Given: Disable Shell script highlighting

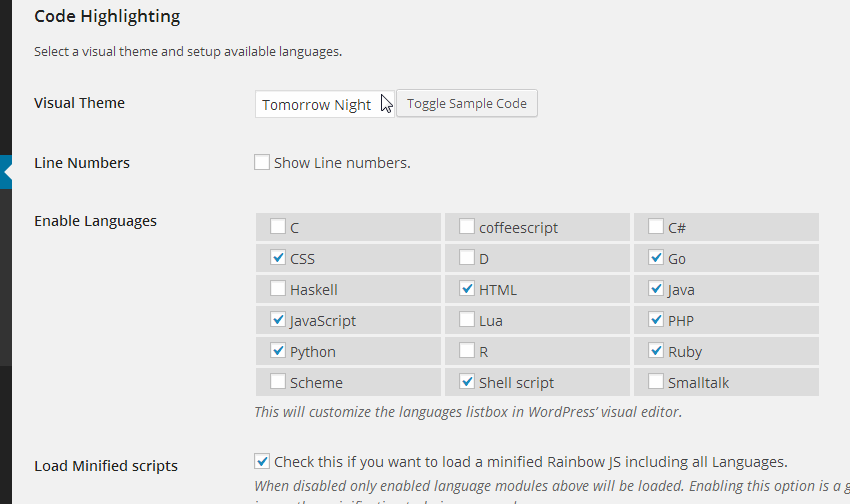Looking at the screenshot, I should [467, 382].
